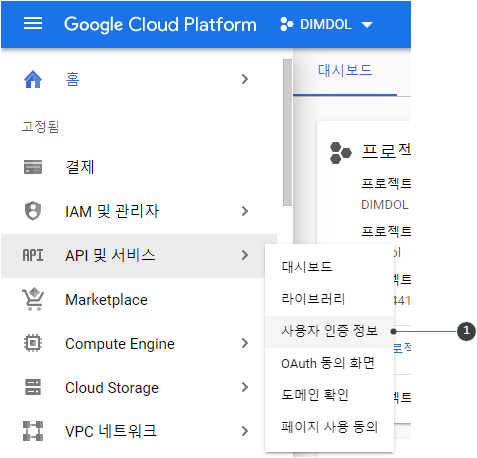
Task: Open the hamburger navigation menu
Action: pos(33,23)
